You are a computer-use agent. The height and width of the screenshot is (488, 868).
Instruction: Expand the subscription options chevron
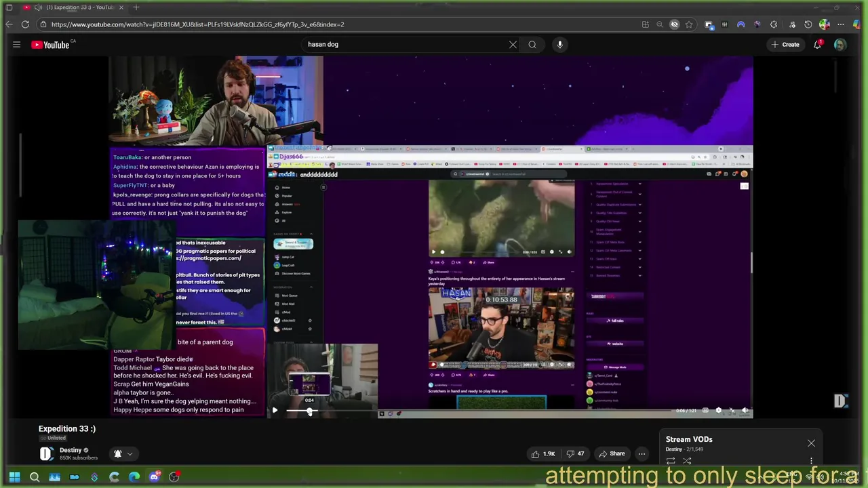click(130, 454)
